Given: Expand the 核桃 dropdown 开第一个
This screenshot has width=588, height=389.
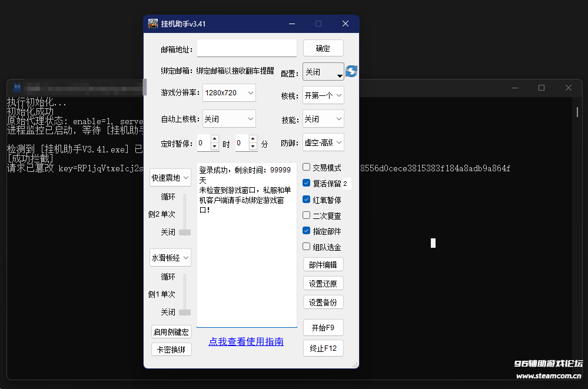Looking at the screenshot, I should pos(323,95).
